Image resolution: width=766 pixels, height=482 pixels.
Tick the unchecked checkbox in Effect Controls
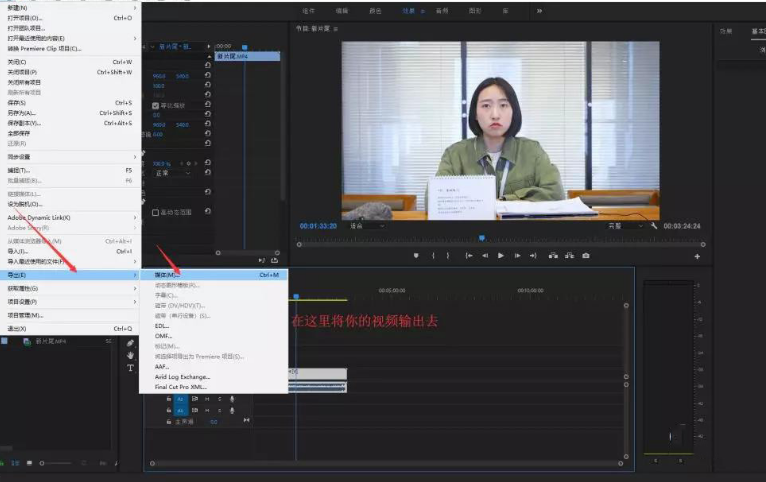coord(155,212)
